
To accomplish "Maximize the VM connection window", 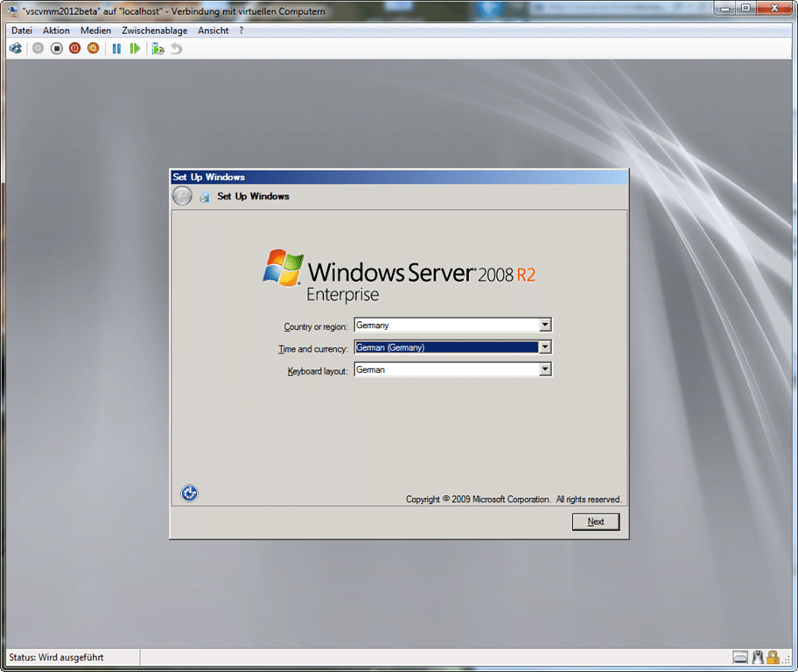I will [x=745, y=8].
